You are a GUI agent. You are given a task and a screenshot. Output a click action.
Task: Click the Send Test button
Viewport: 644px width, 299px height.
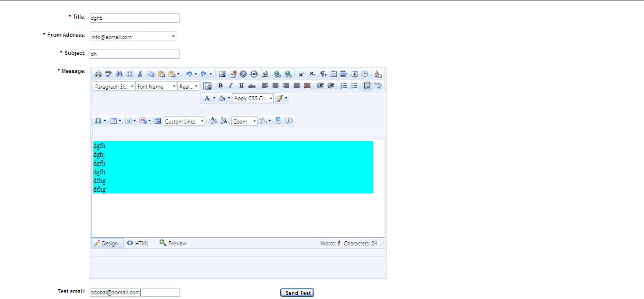297,293
